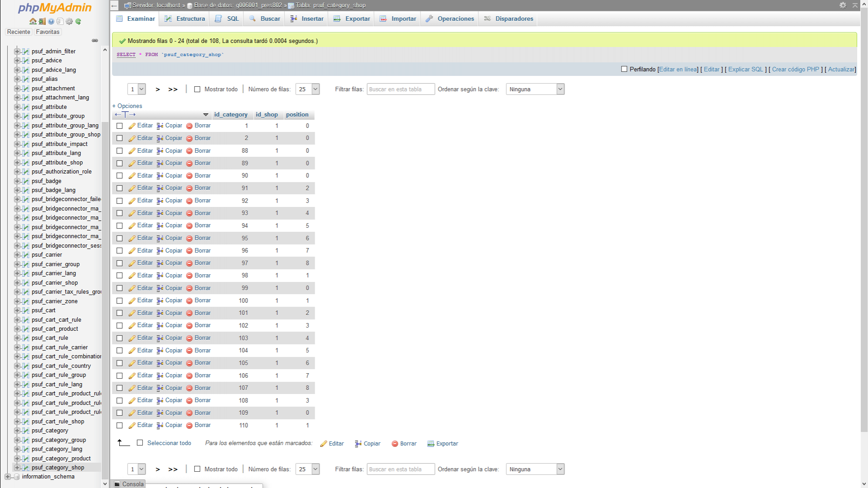This screenshot has height=488, width=868.
Task: Click the log out door icon
Action: pyautogui.click(x=42, y=21)
